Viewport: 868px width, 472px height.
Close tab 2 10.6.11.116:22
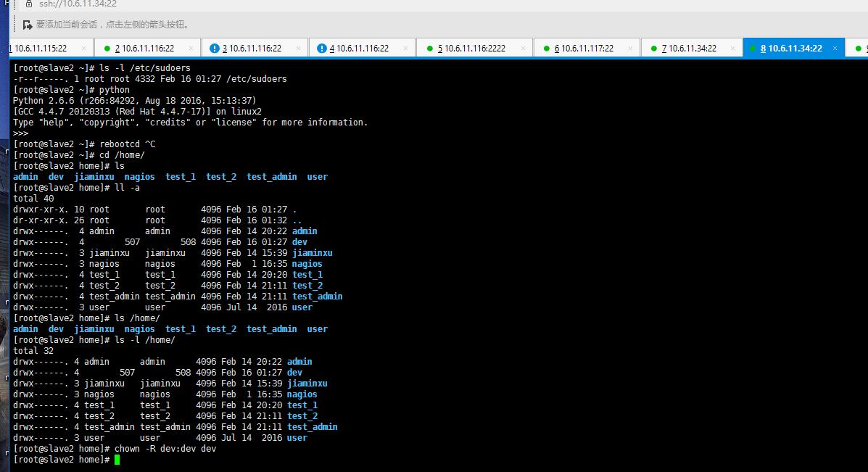(x=191, y=49)
